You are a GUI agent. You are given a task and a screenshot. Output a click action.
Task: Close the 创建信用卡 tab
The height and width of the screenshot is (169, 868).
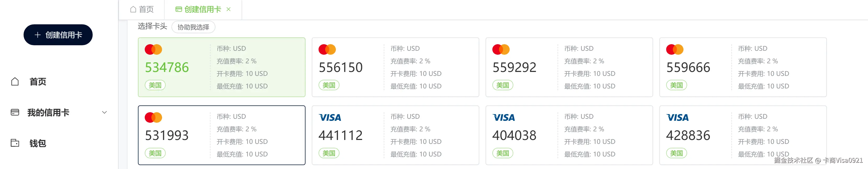[229, 9]
